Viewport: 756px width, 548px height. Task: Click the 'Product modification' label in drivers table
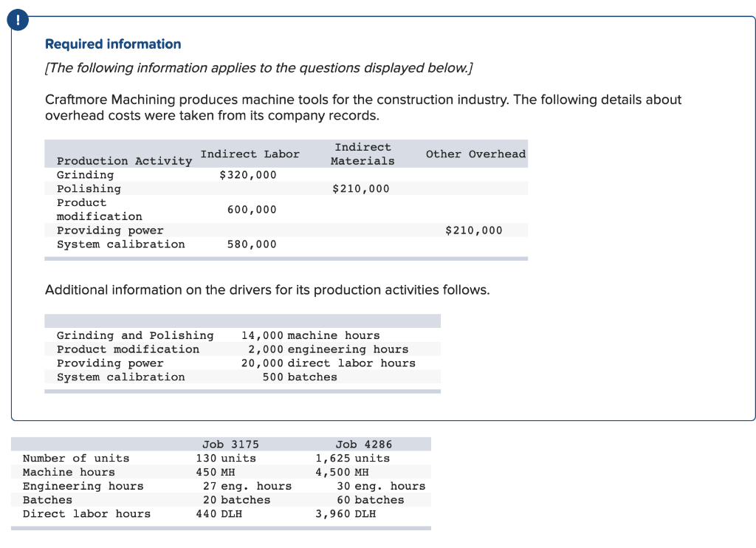128,349
